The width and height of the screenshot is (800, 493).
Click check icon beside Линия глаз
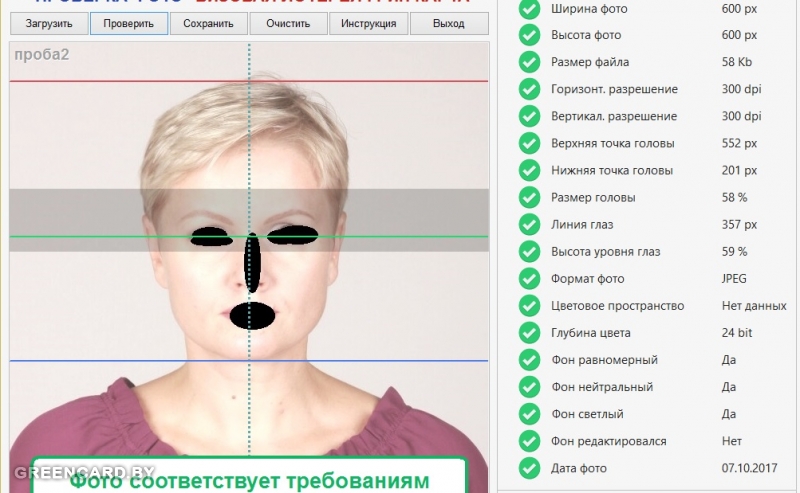(x=529, y=225)
